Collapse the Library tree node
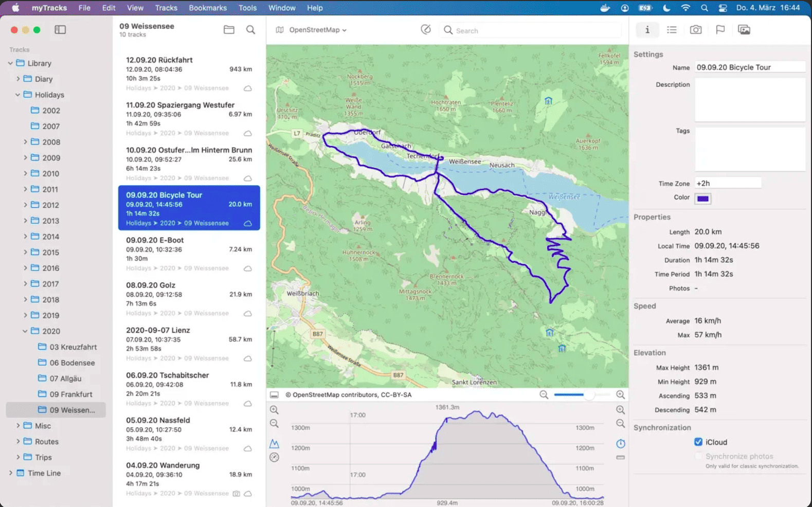This screenshot has height=507, width=812. tap(10, 63)
